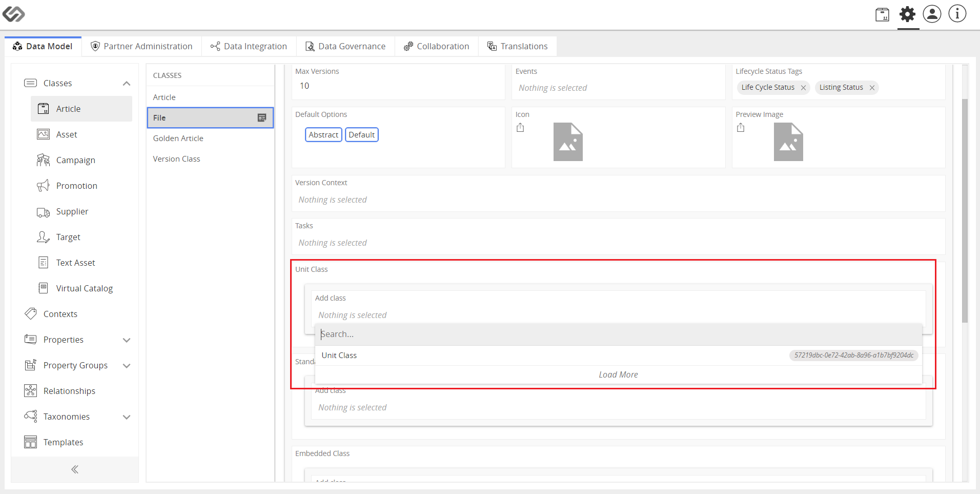Open the Version Context dropdown
The height and width of the screenshot is (494, 980).
tap(619, 200)
